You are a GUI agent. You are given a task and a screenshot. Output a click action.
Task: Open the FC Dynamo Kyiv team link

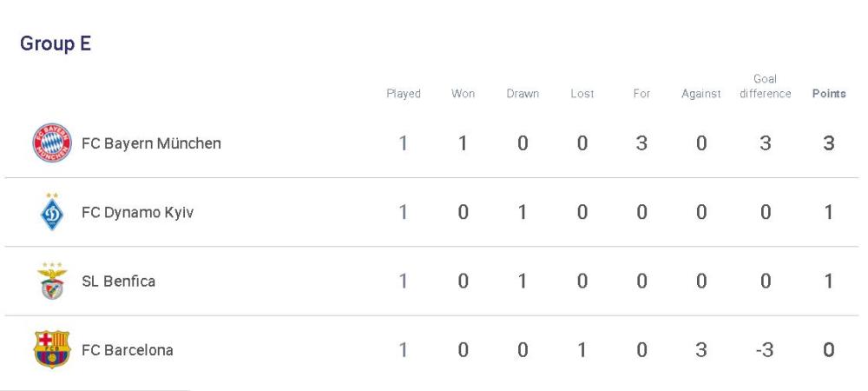point(137,213)
